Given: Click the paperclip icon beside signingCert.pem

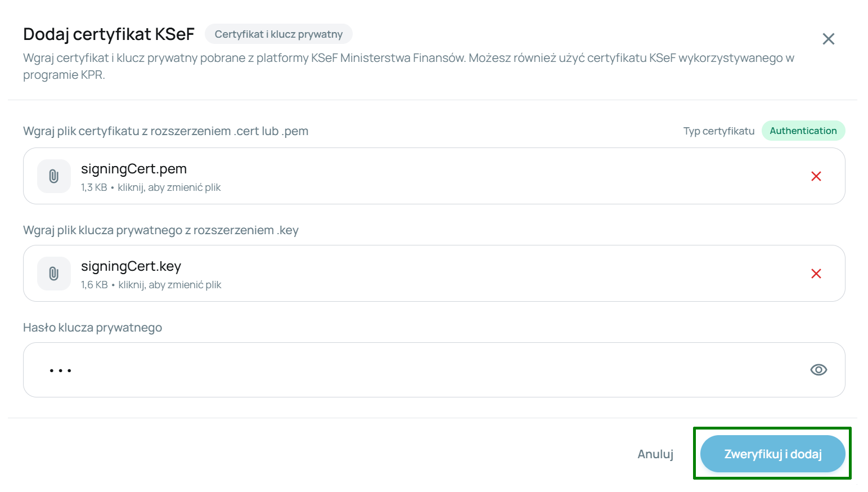Looking at the screenshot, I should coord(54,176).
